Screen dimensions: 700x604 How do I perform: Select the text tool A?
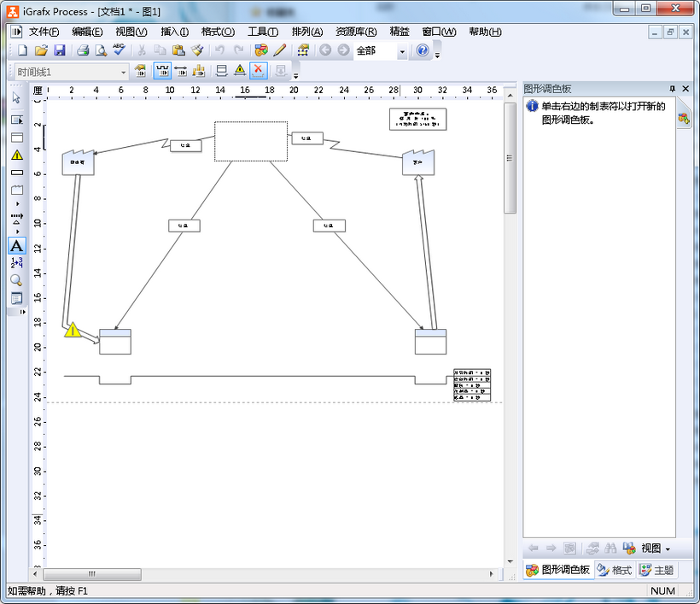tap(17, 246)
